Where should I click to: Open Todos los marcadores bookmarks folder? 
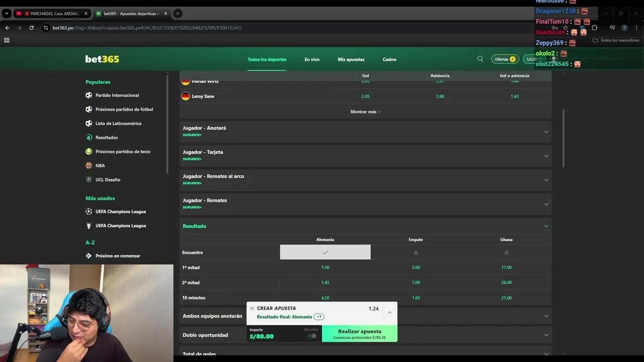click(x=616, y=40)
